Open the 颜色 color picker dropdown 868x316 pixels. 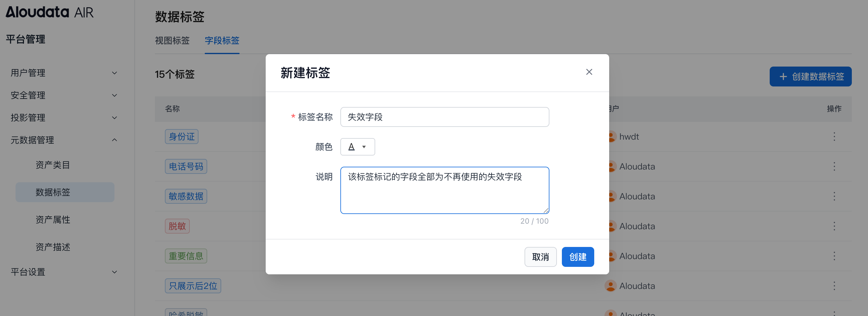[x=357, y=147]
